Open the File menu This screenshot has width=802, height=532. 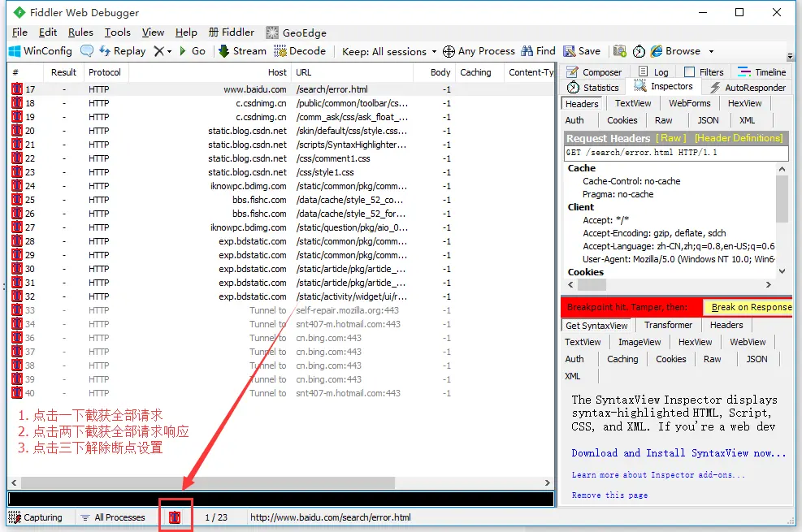coord(20,32)
